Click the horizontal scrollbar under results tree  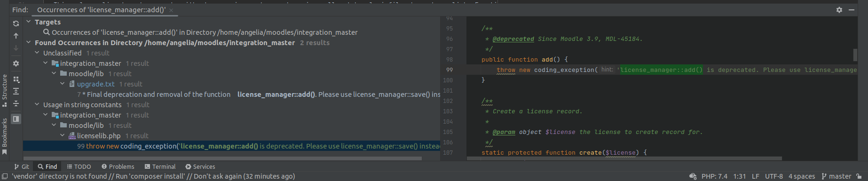click(222, 158)
